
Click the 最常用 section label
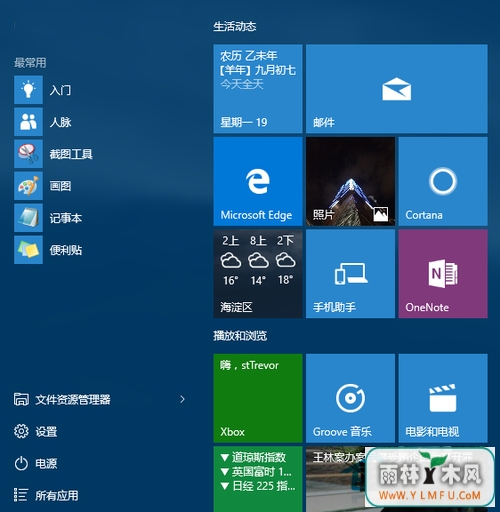pyautogui.click(x=30, y=62)
